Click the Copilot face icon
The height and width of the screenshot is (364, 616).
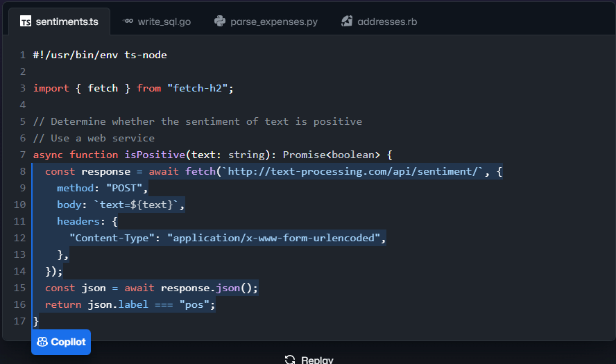coord(42,342)
